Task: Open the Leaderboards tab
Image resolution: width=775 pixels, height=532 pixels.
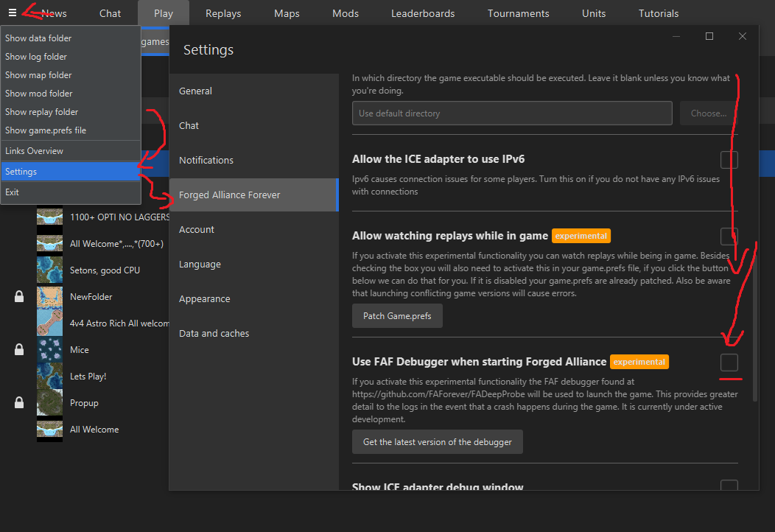Action: (x=423, y=13)
